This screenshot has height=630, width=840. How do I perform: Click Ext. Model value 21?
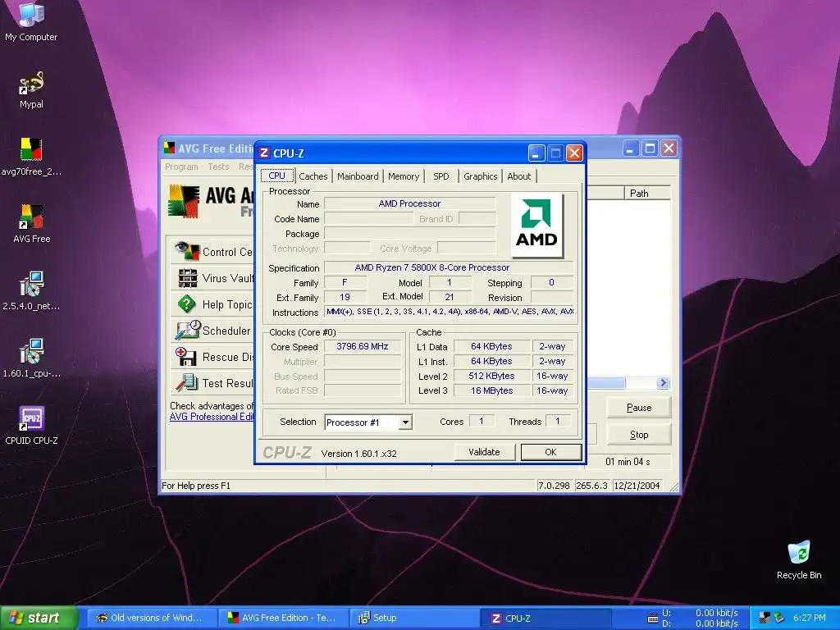pyautogui.click(x=450, y=297)
